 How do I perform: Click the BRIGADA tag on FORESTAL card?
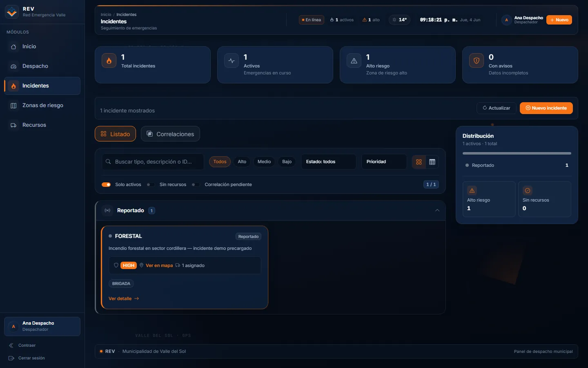(x=121, y=283)
